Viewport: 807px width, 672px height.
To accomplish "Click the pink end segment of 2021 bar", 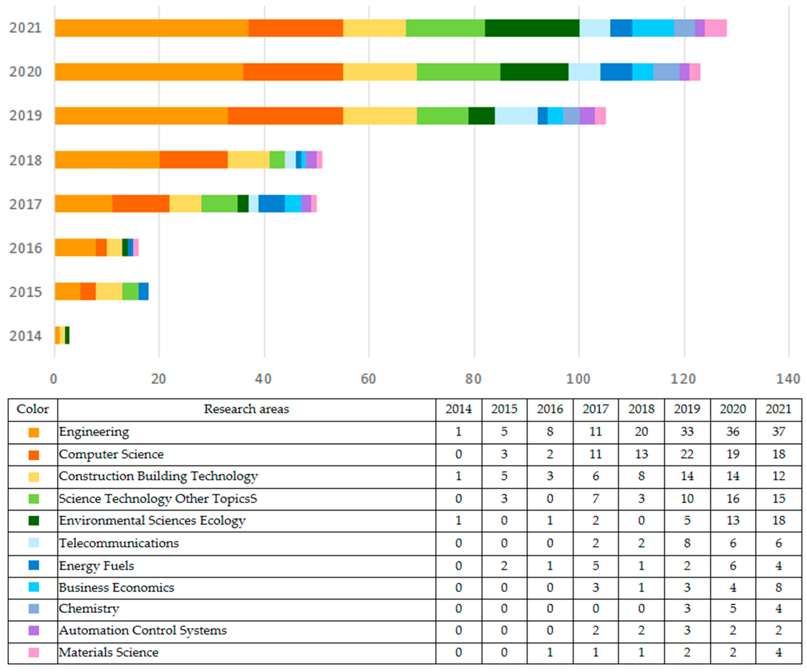I will (716, 28).
